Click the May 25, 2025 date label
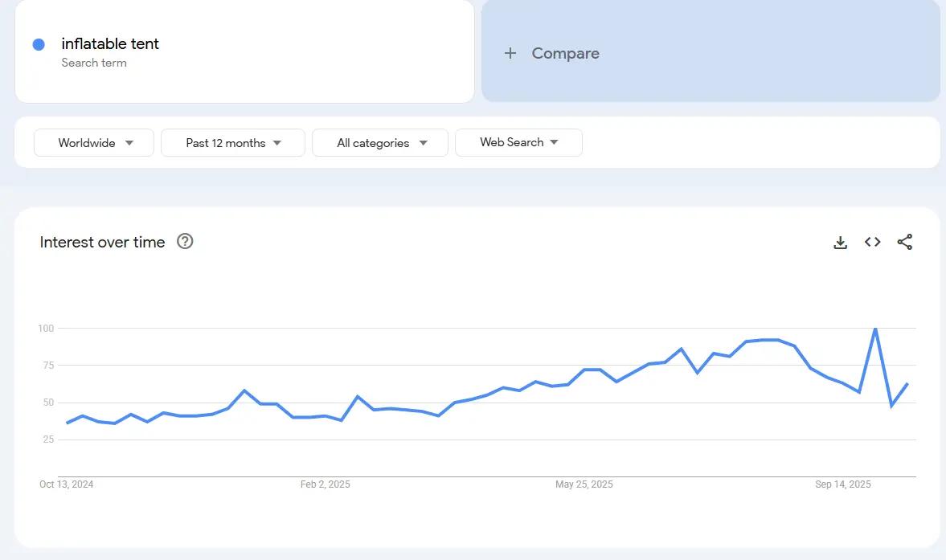 584,484
